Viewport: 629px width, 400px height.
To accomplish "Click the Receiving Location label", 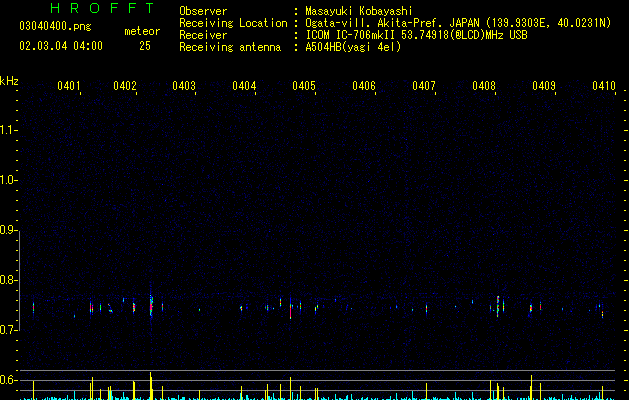I will [x=233, y=23].
